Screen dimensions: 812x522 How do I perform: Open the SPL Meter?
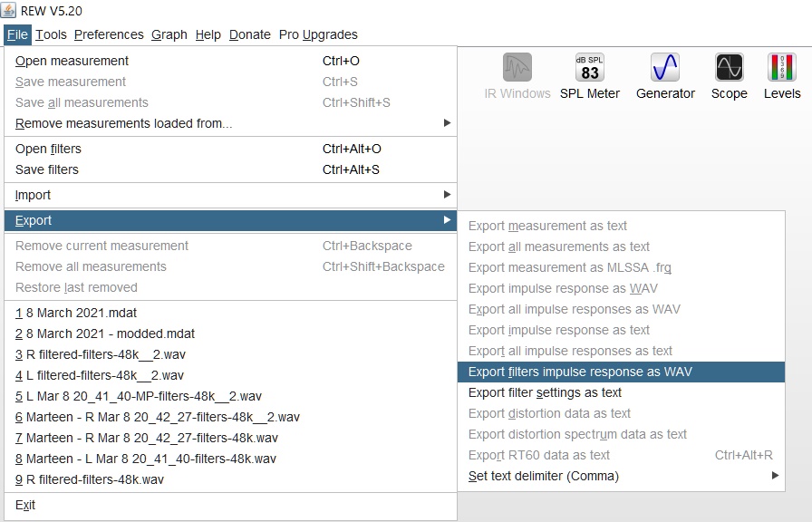[x=589, y=76]
